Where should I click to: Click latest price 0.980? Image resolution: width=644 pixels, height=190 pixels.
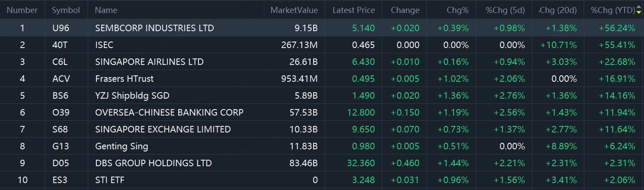364,146
